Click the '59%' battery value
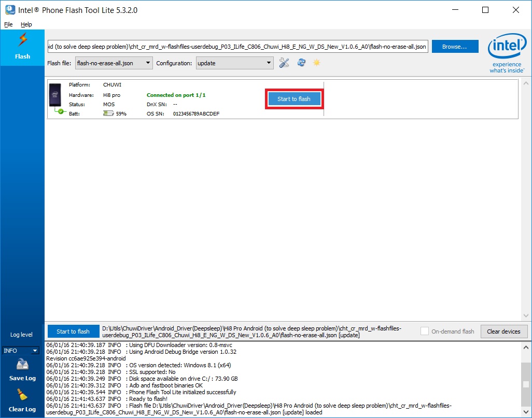532x418 pixels. pos(121,114)
